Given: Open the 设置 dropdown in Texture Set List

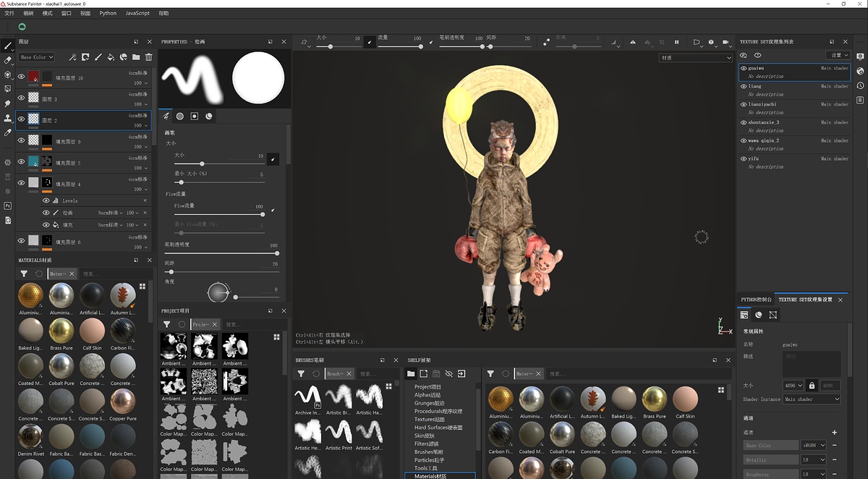Looking at the screenshot, I should pyautogui.click(x=840, y=55).
